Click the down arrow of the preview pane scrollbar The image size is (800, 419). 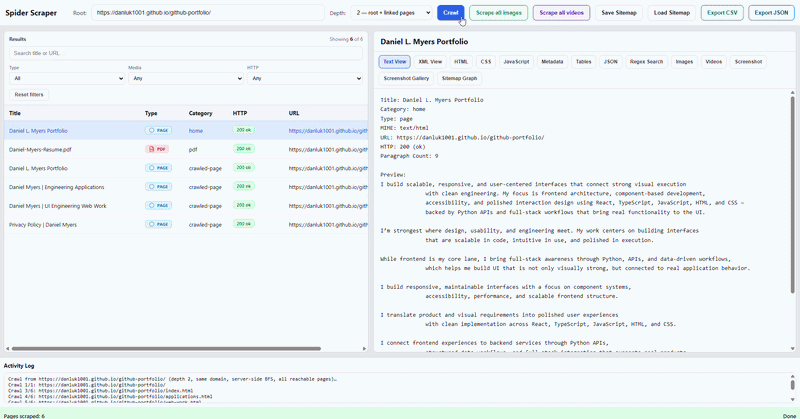(x=792, y=349)
